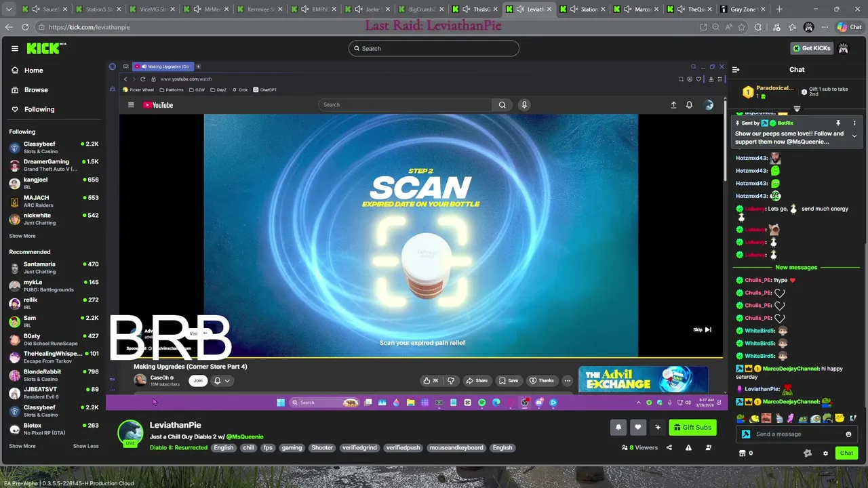Image resolution: width=868 pixels, height=488 pixels.
Task: Click Show More under Recommended list
Action: pyautogui.click(x=22, y=446)
